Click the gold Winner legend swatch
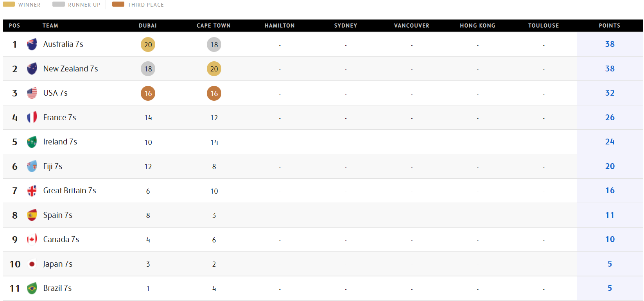This screenshot has width=644, height=301. click(x=9, y=4)
